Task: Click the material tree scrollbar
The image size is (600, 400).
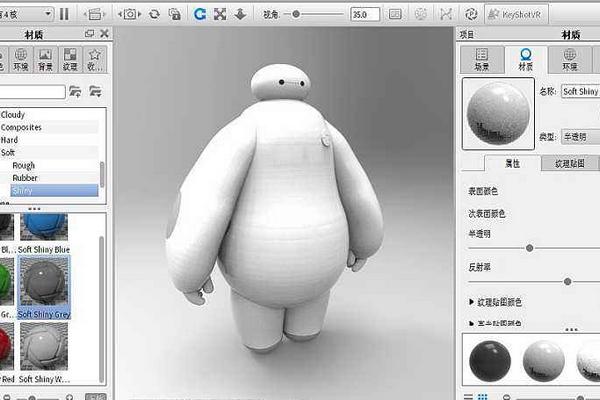Action: [102, 174]
